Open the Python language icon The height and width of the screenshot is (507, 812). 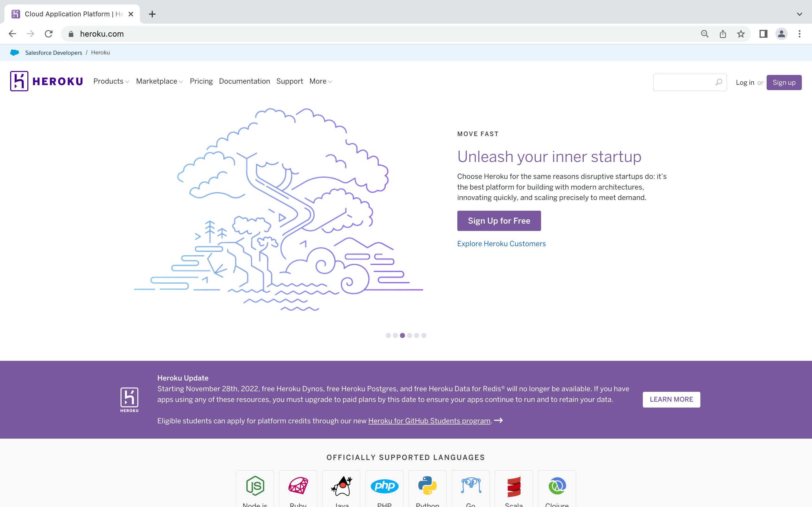tap(427, 486)
